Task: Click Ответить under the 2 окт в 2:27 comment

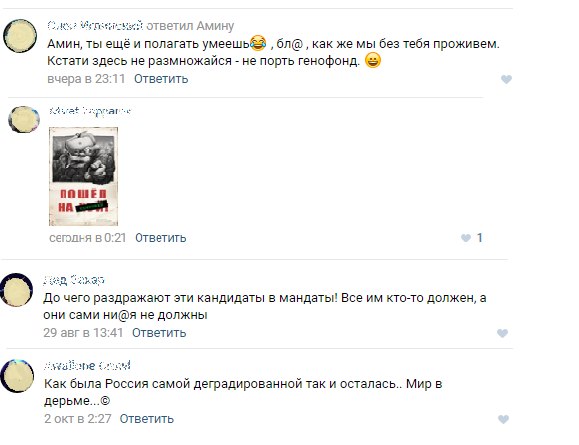Action: [147, 419]
